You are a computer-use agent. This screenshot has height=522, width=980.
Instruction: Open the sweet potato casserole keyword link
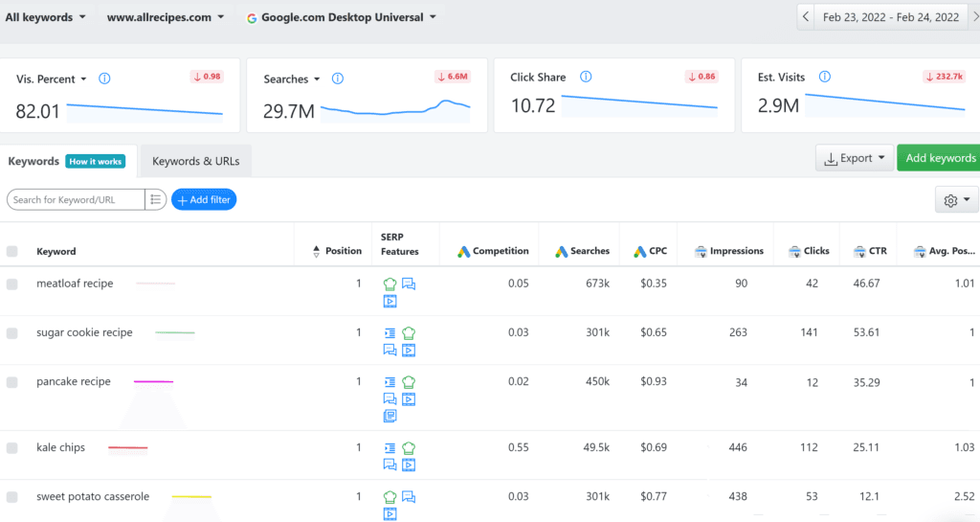pos(93,496)
